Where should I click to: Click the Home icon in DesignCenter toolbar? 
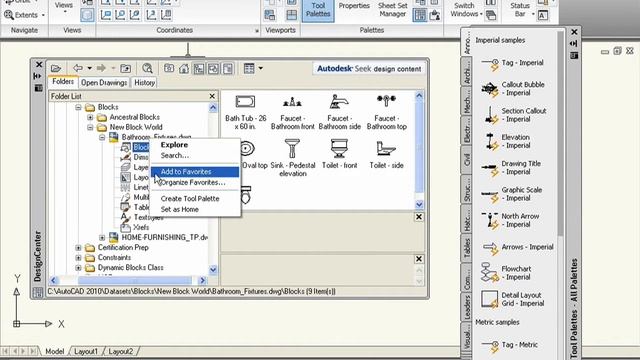pyautogui.click(x=184, y=68)
